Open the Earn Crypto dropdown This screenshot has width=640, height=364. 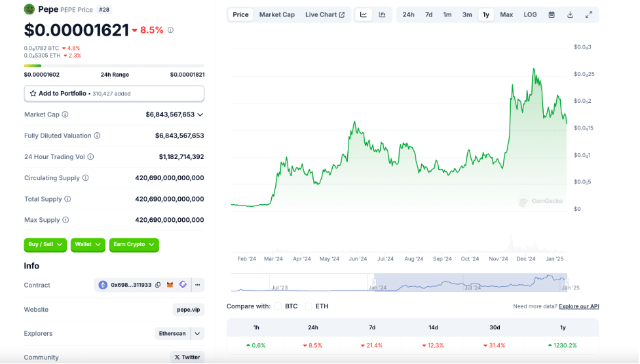[x=134, y=244]
